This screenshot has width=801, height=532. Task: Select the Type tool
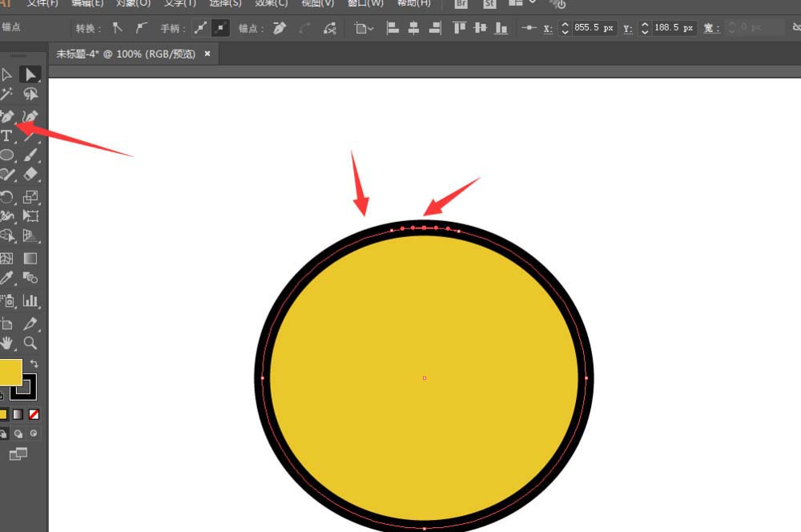pos(6,136)
